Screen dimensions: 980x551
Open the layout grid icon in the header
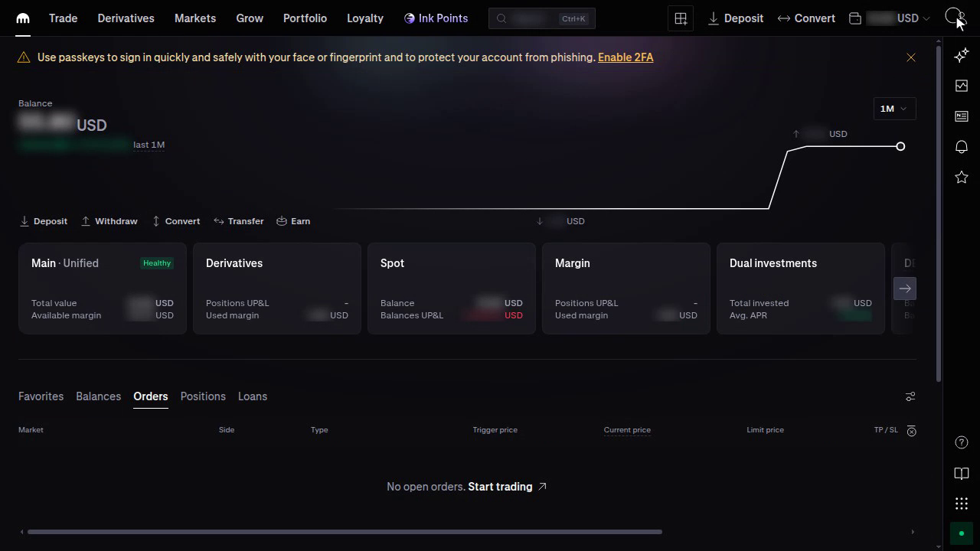[681, 18]
